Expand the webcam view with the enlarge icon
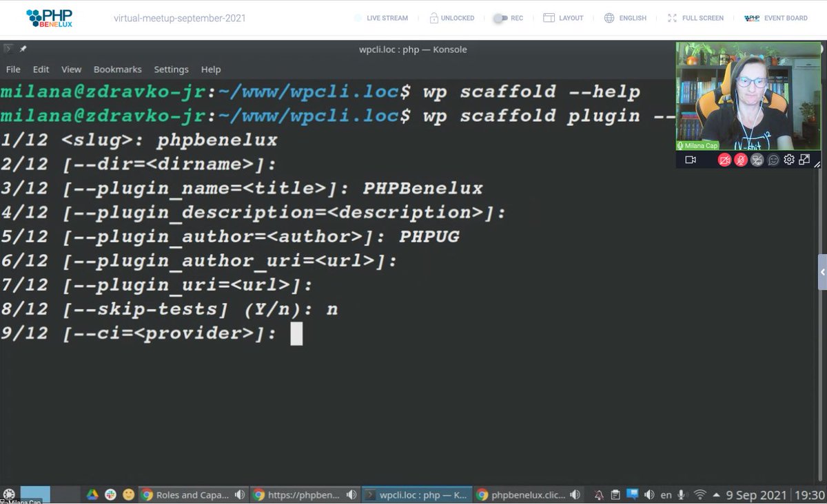Viewport: 827px width, 504px height. point(804,160)
